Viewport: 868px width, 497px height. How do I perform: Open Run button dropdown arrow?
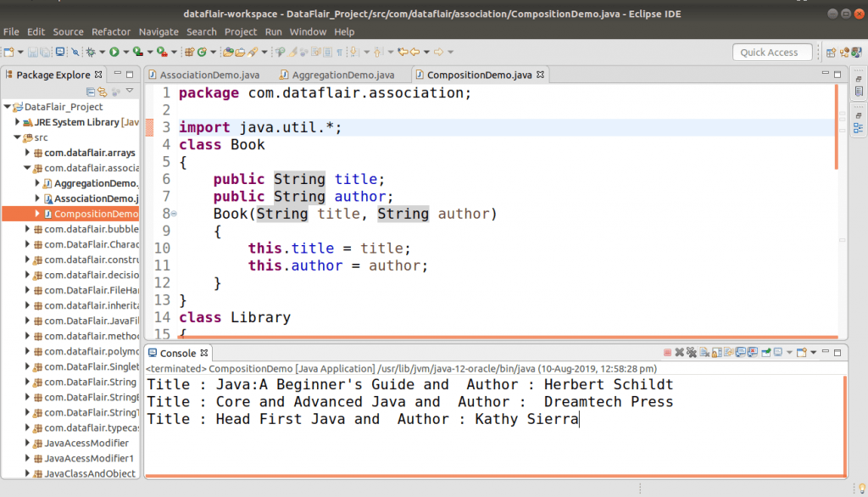coord(125,52)
